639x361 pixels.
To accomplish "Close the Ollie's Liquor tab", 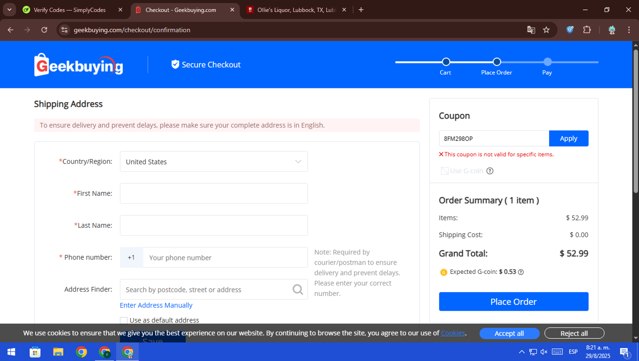I will [344, 10].
